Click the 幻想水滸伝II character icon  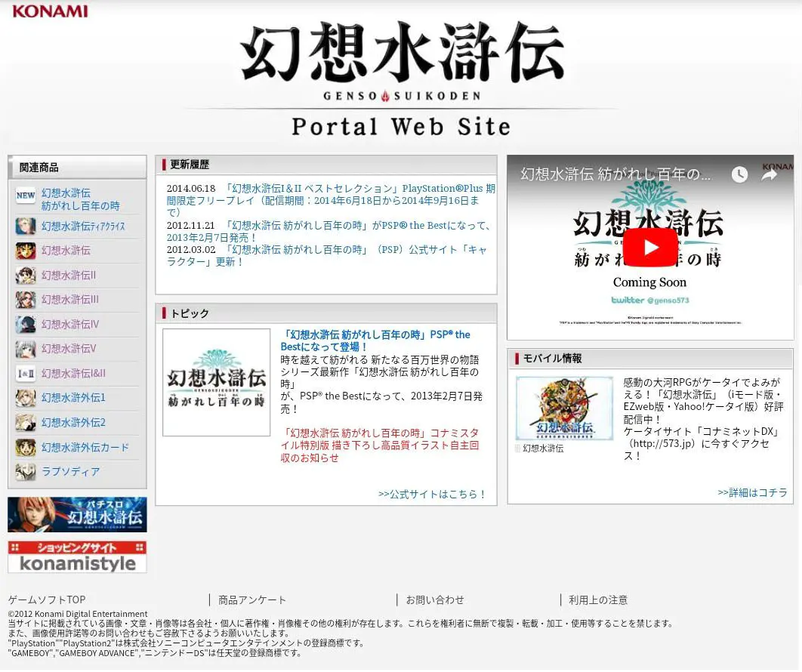pos(26,275)
